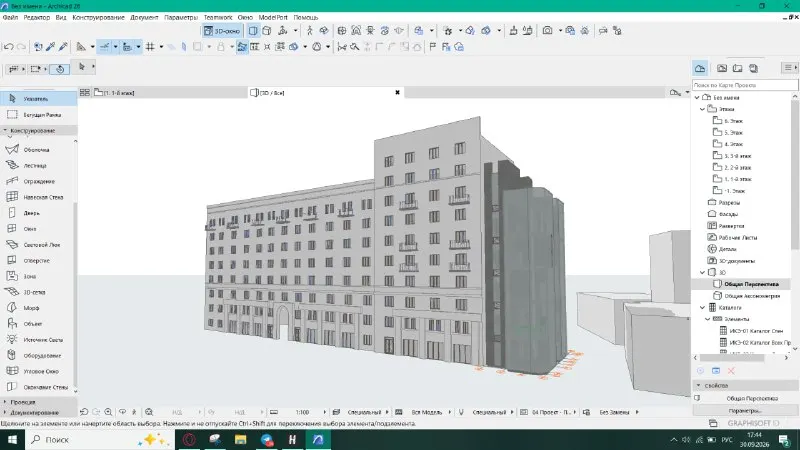The height and width of the screenshot is (450, 800).
Task: Click the Redo arrow icon
Action: click(21, 47)
